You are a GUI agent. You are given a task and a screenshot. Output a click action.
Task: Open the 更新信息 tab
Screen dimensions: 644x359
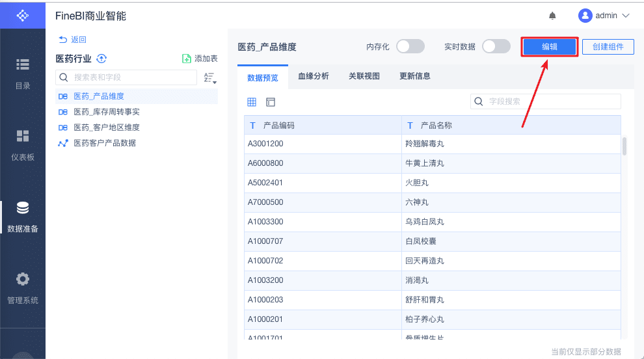[x=415, y=76]
